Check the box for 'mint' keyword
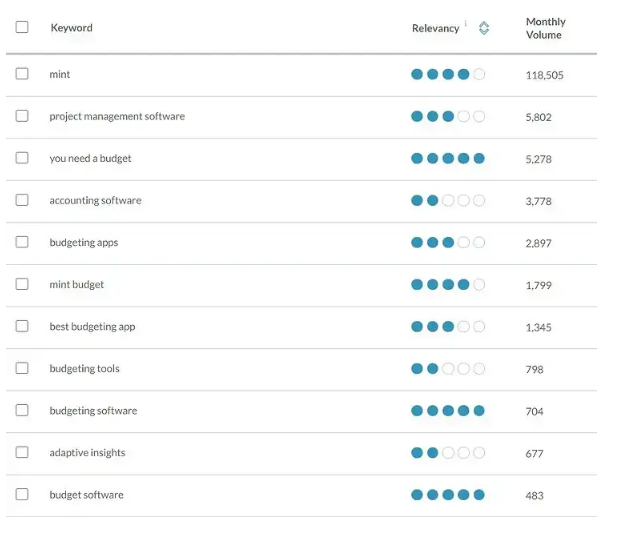The image size is (643, 537). [x=22, y=74]
